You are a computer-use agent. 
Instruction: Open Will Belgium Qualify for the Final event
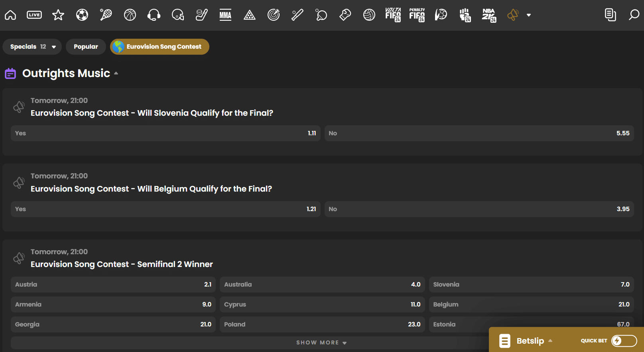coord(151,189)
